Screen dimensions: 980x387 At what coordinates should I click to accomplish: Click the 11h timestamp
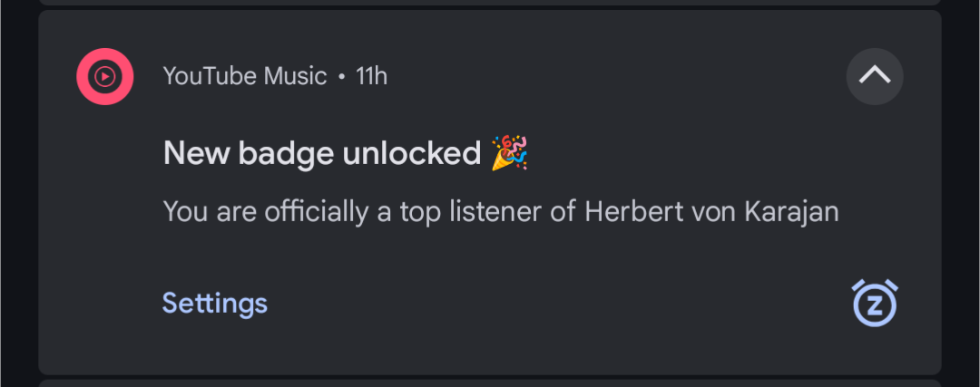(x=371, y=77)
